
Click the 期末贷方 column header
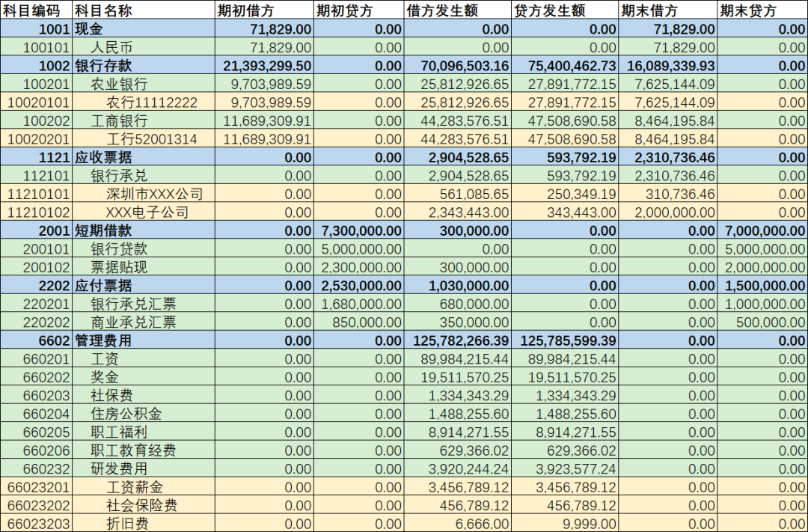click(x=762, y=10)
